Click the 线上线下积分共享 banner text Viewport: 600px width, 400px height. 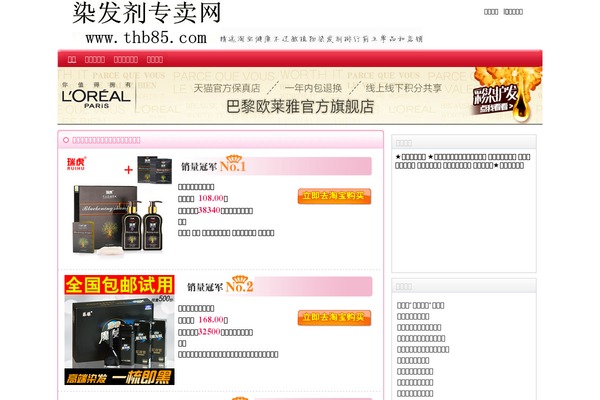(x=403, y=88)
